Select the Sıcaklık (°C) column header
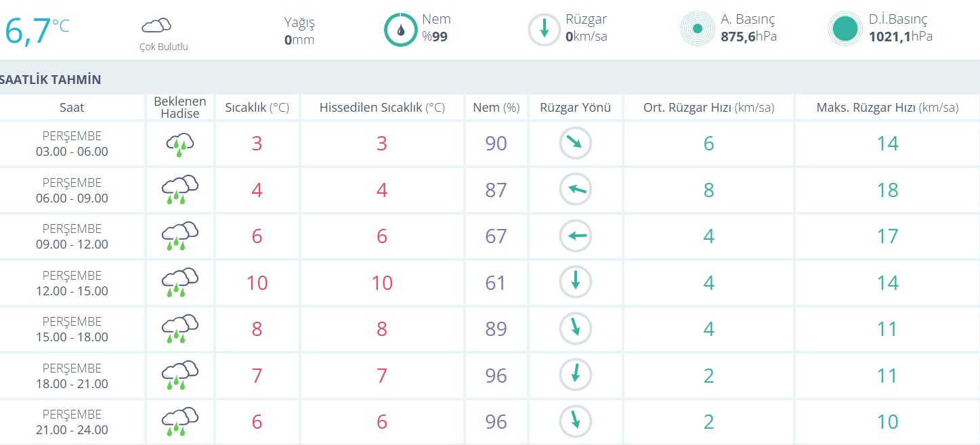This screenshot has width=980, height=445. pos(257,108)
